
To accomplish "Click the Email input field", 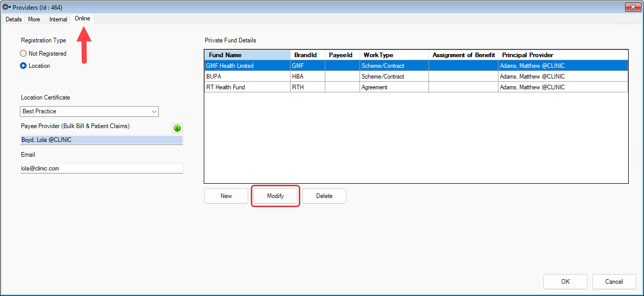I will [102, 168].
